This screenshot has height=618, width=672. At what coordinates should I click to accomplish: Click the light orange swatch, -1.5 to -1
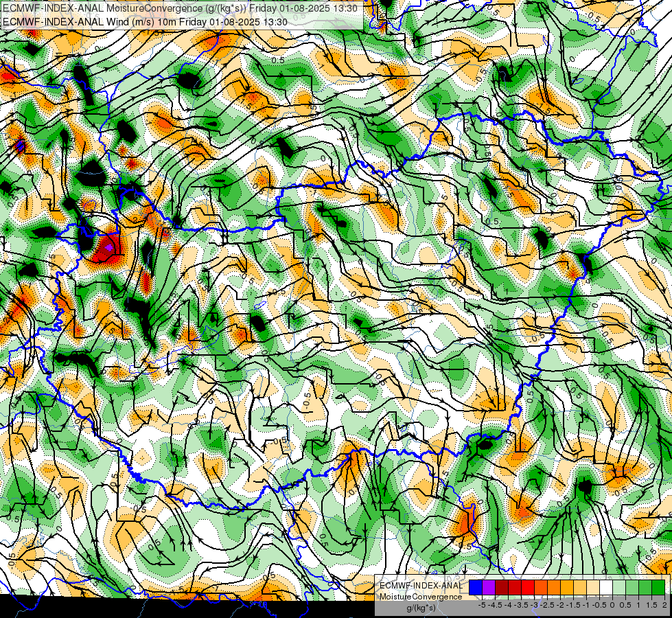(580, 588)
